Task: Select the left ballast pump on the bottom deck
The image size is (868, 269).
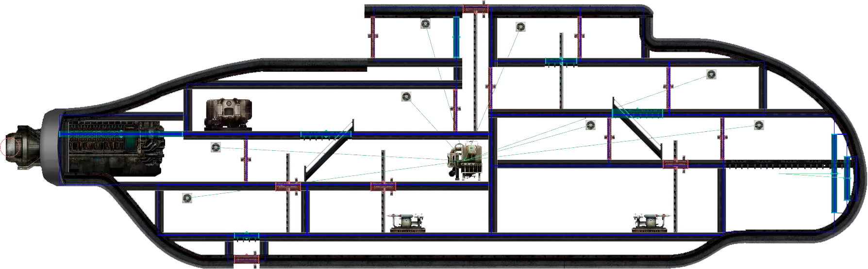Action: (408, 223)
